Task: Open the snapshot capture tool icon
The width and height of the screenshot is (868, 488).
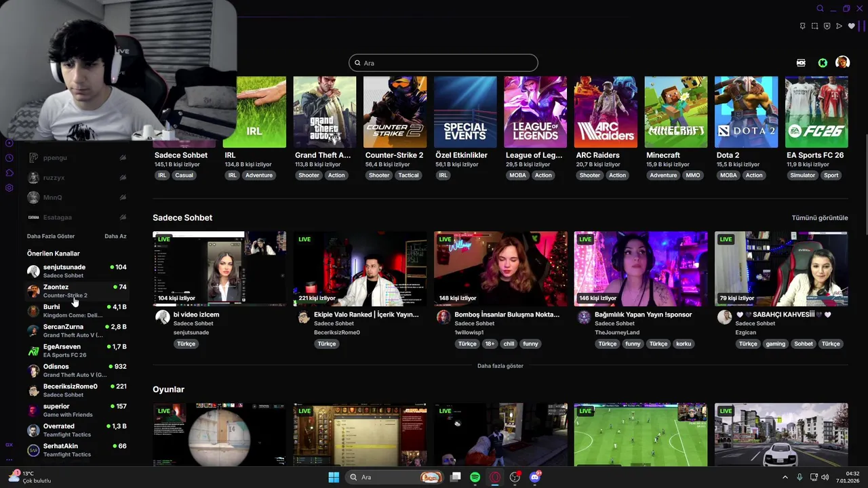Action: 814,26
